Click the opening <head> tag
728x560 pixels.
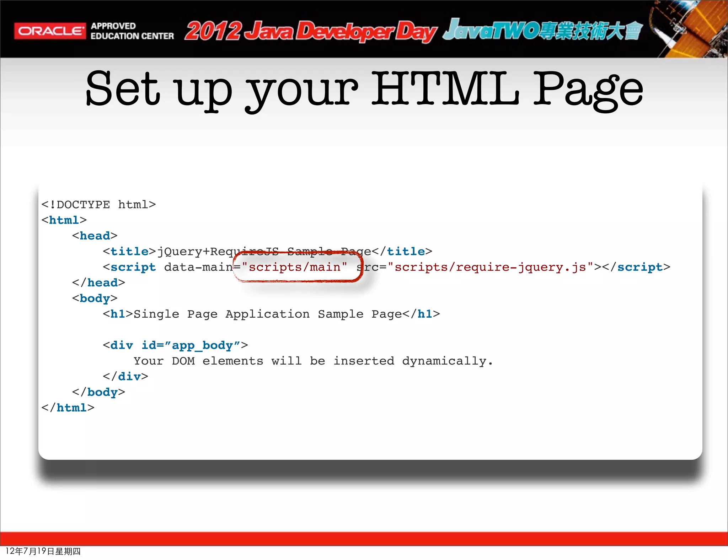95,236
